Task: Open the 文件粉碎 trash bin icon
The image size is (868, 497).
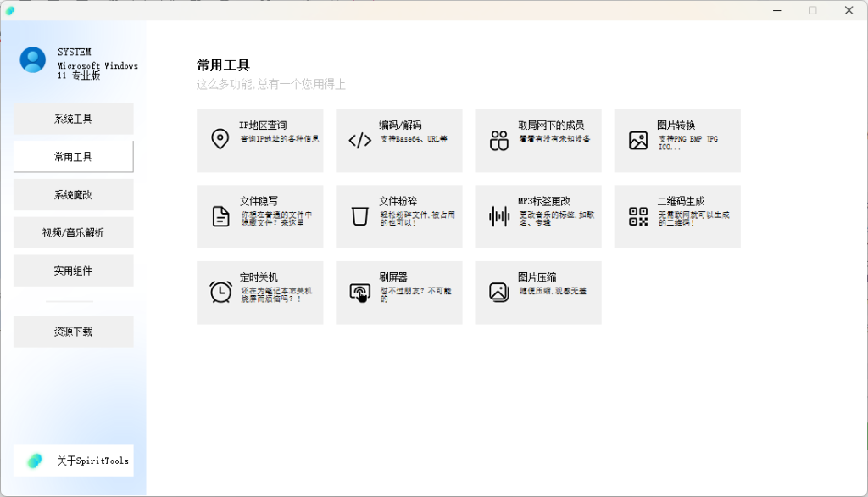Action: [360, 216]
